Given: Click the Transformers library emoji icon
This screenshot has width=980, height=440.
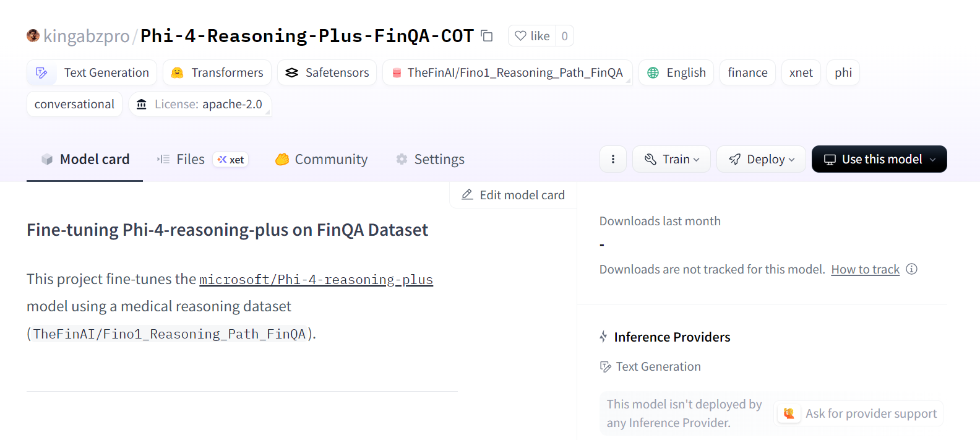Looking at the screenshot, I should point(178,72).
